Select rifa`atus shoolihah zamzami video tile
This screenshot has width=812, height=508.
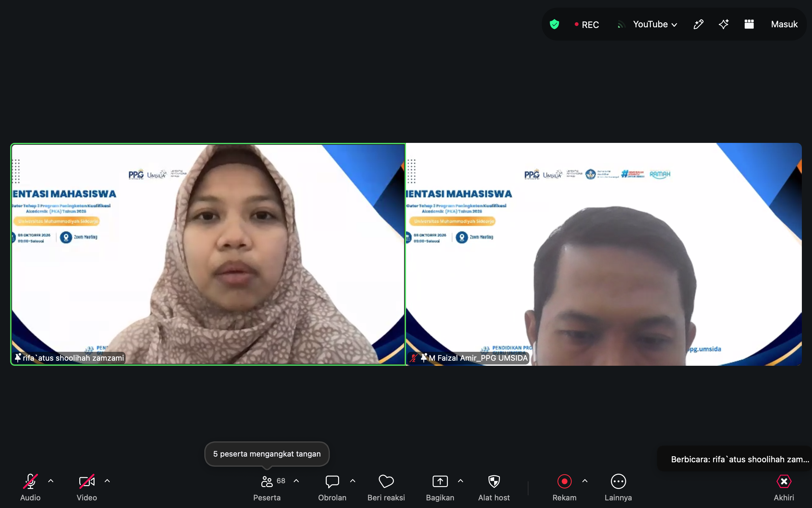208,254
